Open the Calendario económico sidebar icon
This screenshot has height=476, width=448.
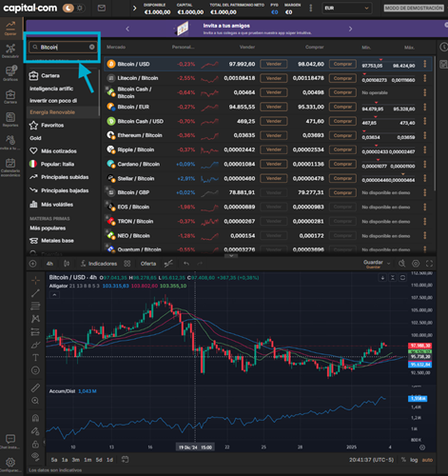point(10,167)
